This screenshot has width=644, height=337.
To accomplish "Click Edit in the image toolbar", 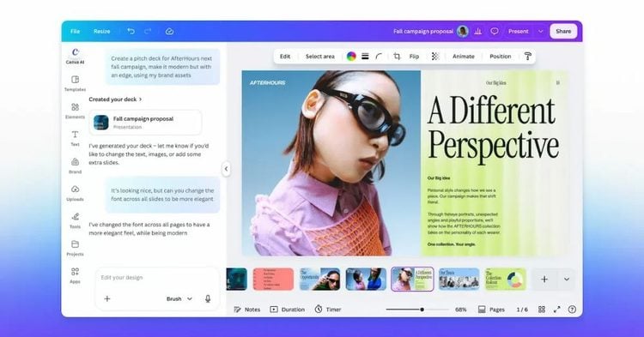I will click(285, 57).
